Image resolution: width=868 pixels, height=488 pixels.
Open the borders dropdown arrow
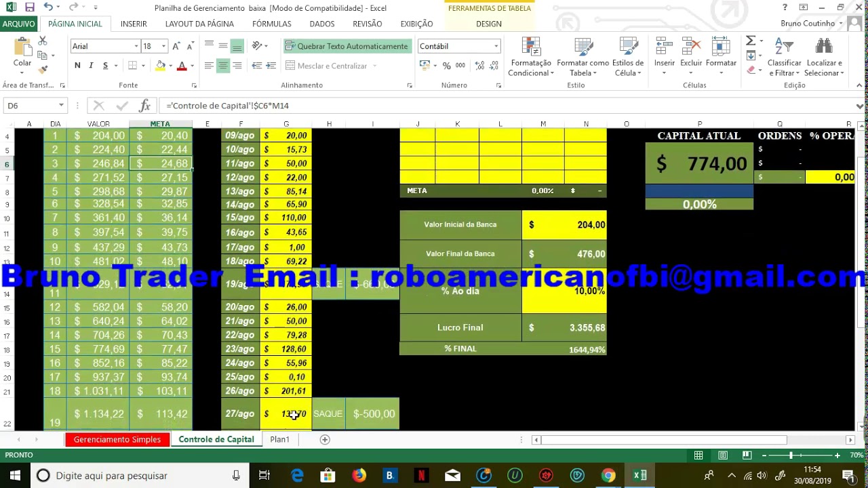[x=142, y=66]
